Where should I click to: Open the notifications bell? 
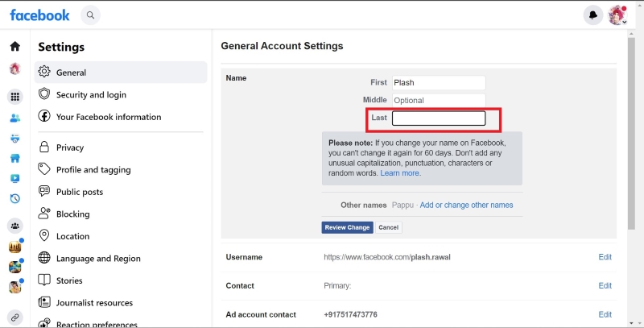[593, 15]
